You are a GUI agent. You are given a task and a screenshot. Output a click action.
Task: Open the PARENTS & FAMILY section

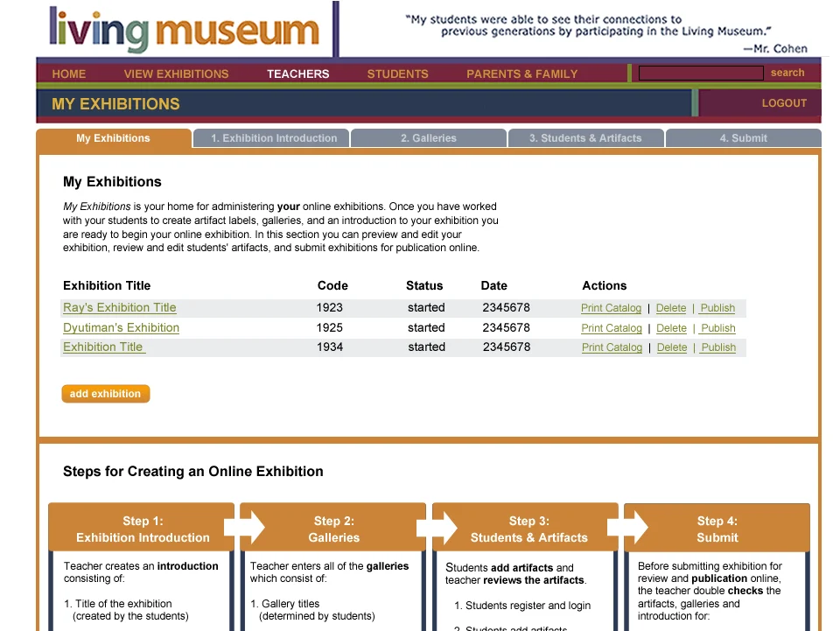[x=522, y=74]
